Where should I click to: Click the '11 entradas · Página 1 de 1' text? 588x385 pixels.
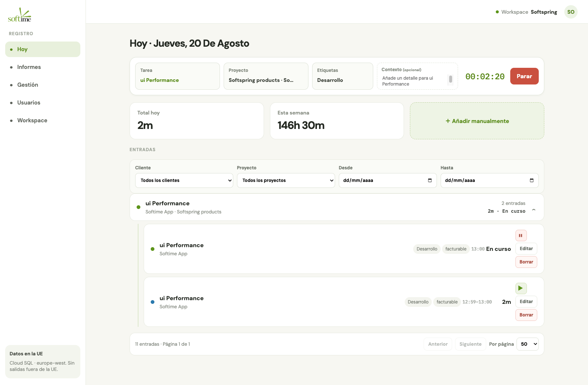tap(163, 344)
